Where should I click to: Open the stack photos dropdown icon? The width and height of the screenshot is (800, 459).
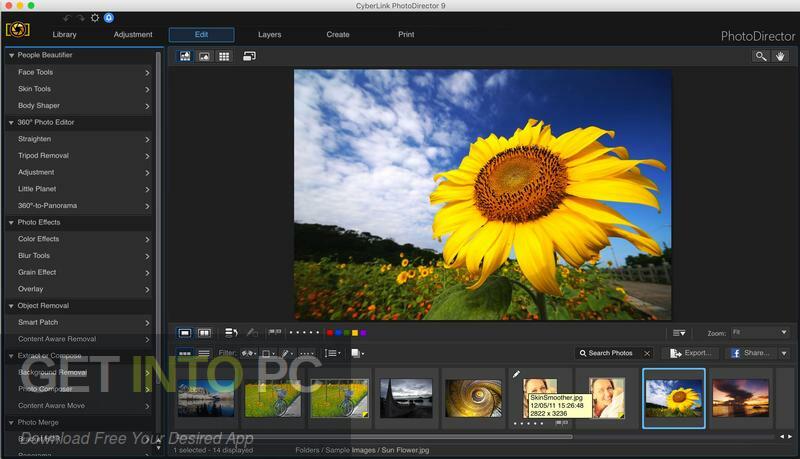[x=358, y=353]
